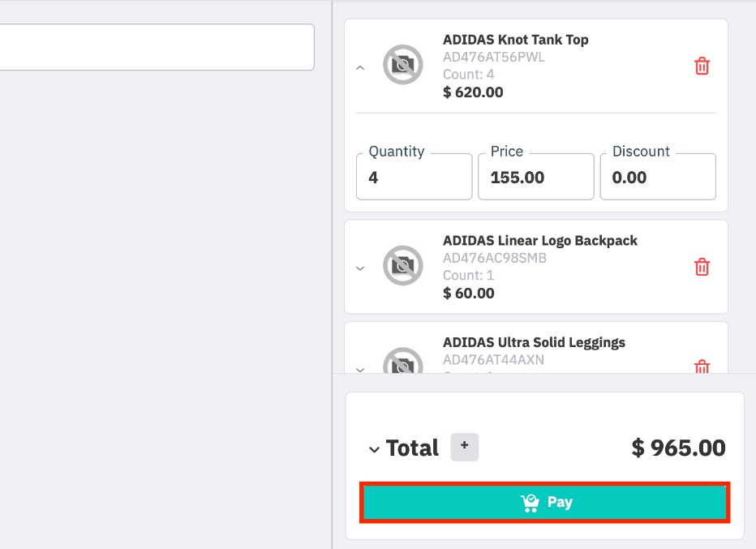Expand the ADIDAS Linear Logo Backpack item
Screen dimensions: 756x549
(x=361, y=268)
